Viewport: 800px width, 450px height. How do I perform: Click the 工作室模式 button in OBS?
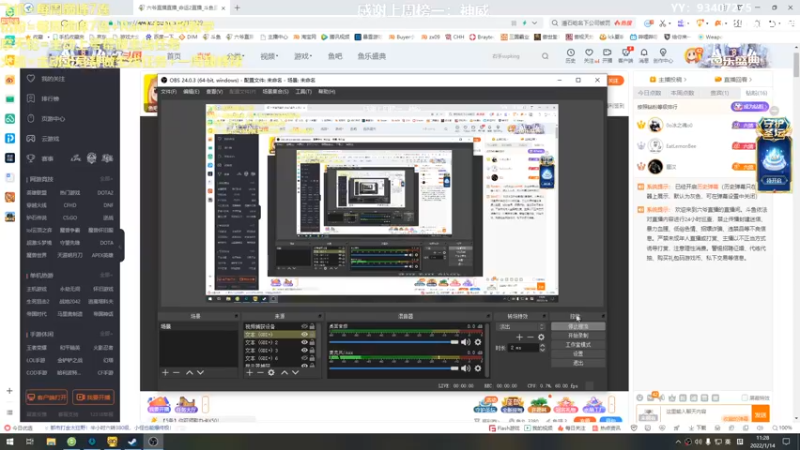(578, 345)
